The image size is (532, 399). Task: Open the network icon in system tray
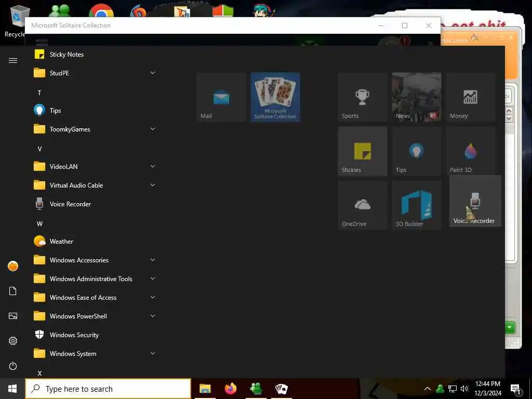(453, 389)
